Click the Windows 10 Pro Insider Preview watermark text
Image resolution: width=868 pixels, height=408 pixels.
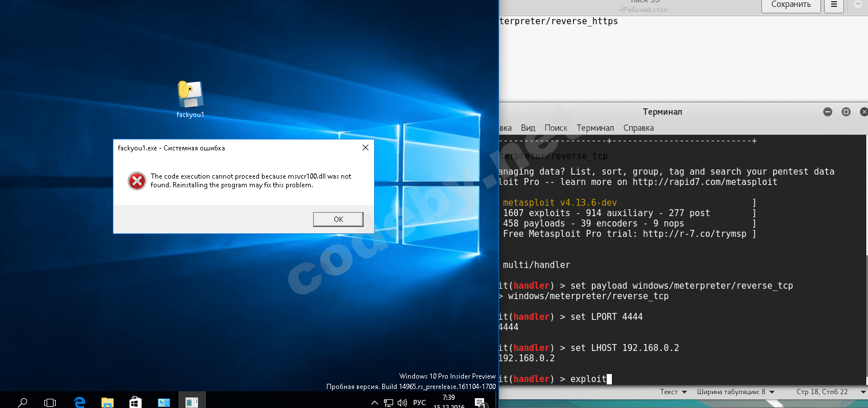pyautogui.click(x=447, y=376)
